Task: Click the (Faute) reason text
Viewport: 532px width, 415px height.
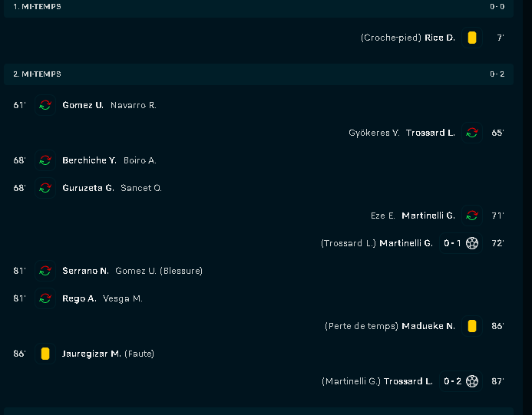Action: (140, 354)
